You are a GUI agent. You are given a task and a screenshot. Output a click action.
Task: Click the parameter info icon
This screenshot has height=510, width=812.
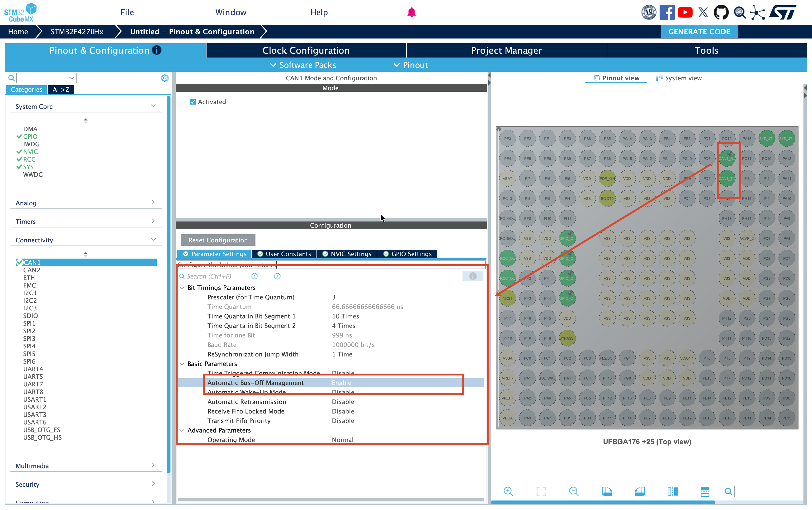pos(473,276)
